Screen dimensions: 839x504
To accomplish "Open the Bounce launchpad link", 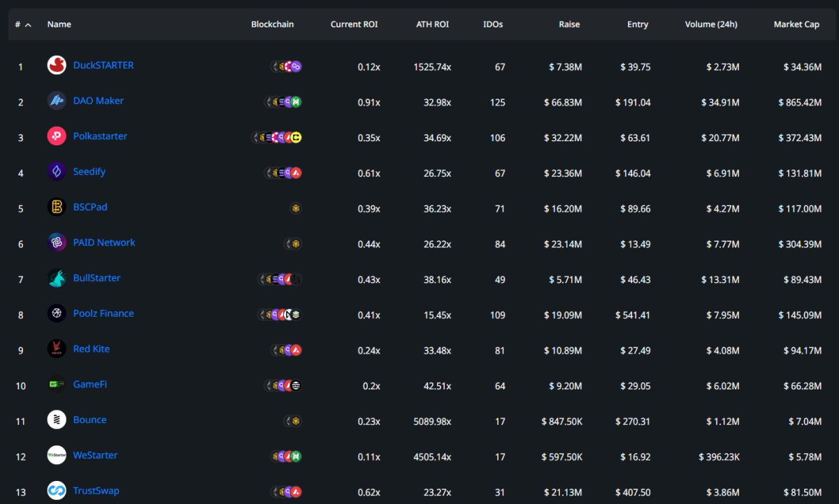I will coord(89,419).
